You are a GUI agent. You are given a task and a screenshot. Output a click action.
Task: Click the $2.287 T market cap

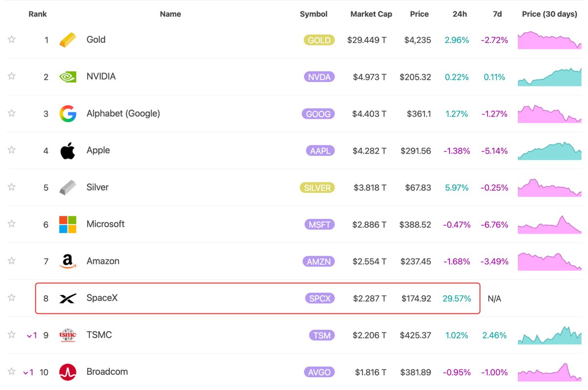369,298
